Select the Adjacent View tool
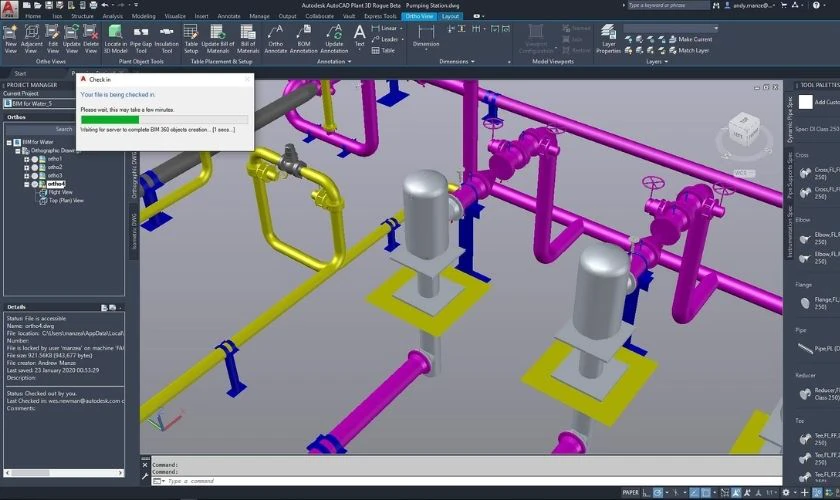840x500 pixels. coord(32,39)
